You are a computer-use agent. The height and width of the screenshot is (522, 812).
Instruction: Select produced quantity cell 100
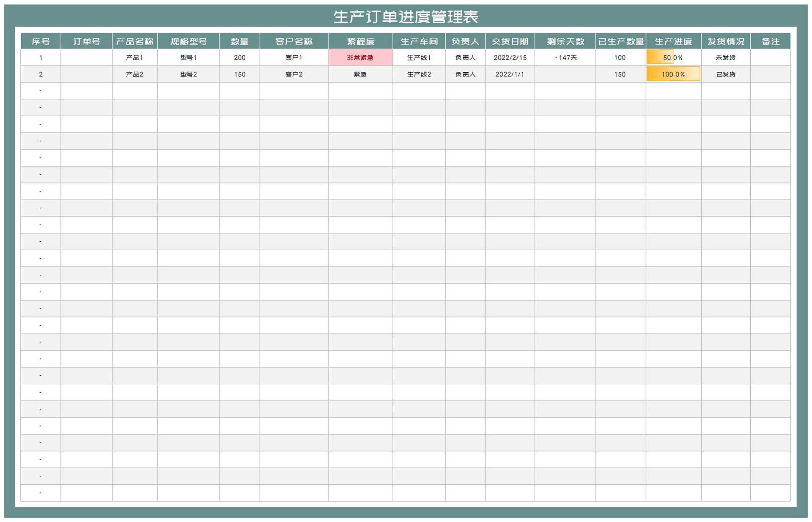point(621,57)
